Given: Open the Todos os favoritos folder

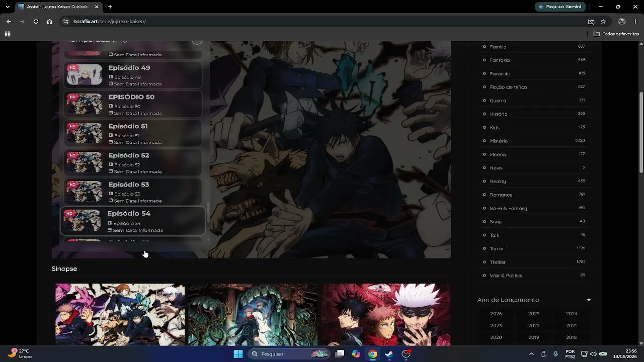Looking at the screenshot, I should 616,34.
